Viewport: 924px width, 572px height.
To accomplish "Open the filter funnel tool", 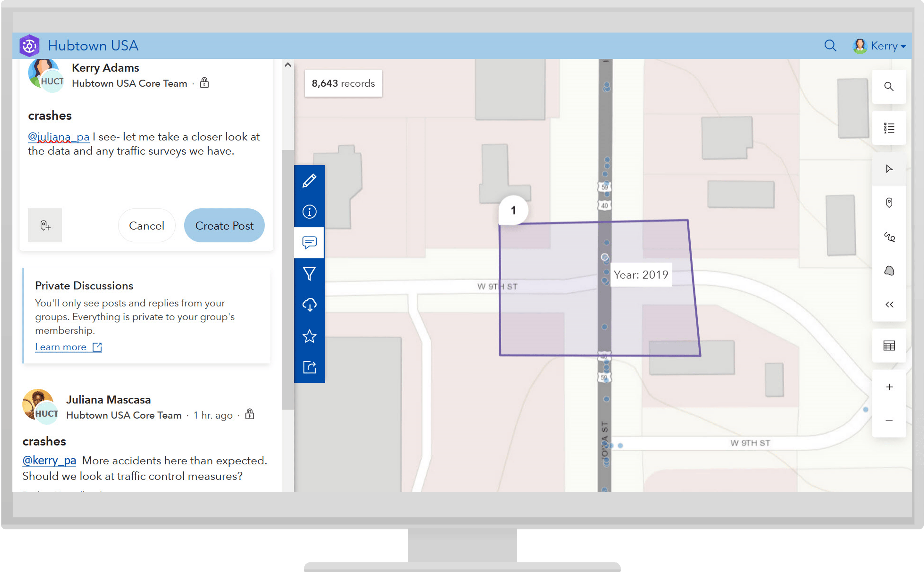I will [309, 273].
